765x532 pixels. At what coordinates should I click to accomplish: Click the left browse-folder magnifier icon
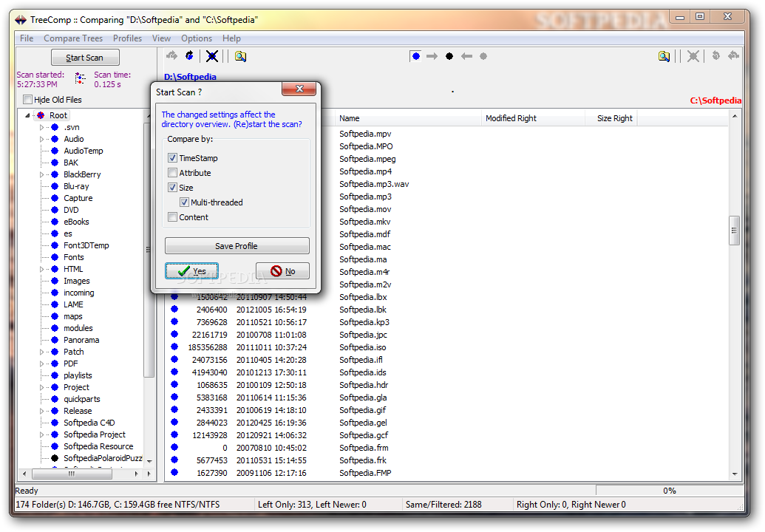click(240, 56)
